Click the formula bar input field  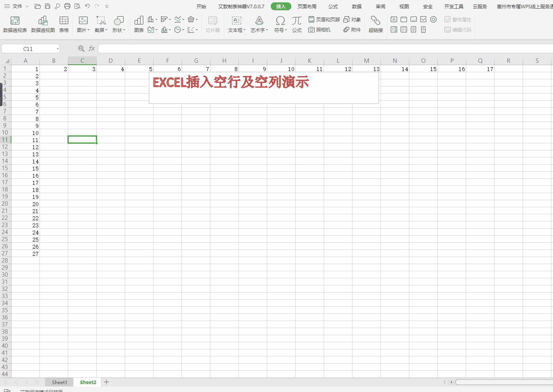click(325, 49)
